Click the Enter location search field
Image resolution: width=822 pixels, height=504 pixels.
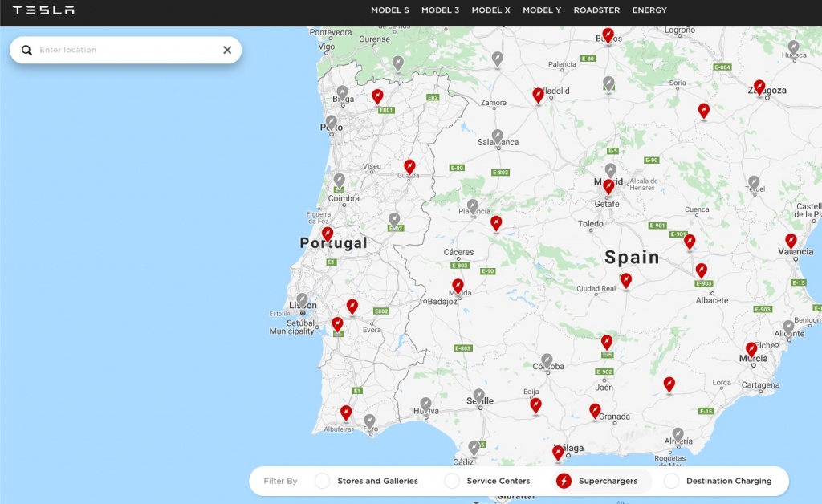(120, 49)
